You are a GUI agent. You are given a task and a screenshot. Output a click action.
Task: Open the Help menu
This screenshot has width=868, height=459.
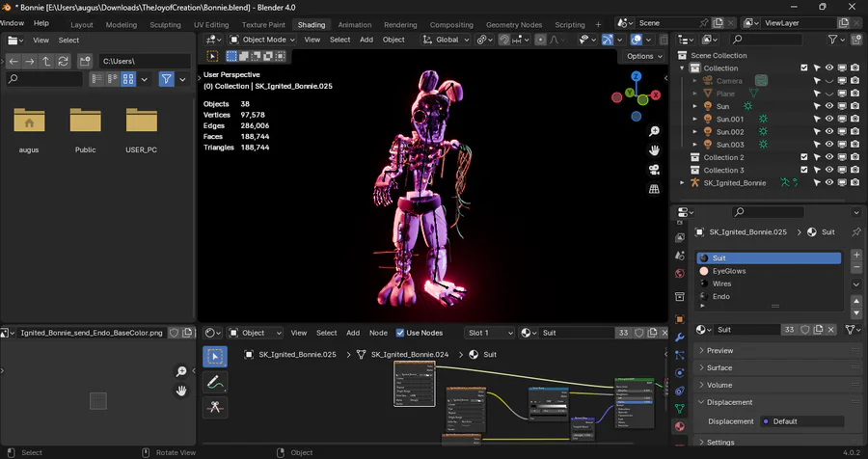(x=41, y=23)
